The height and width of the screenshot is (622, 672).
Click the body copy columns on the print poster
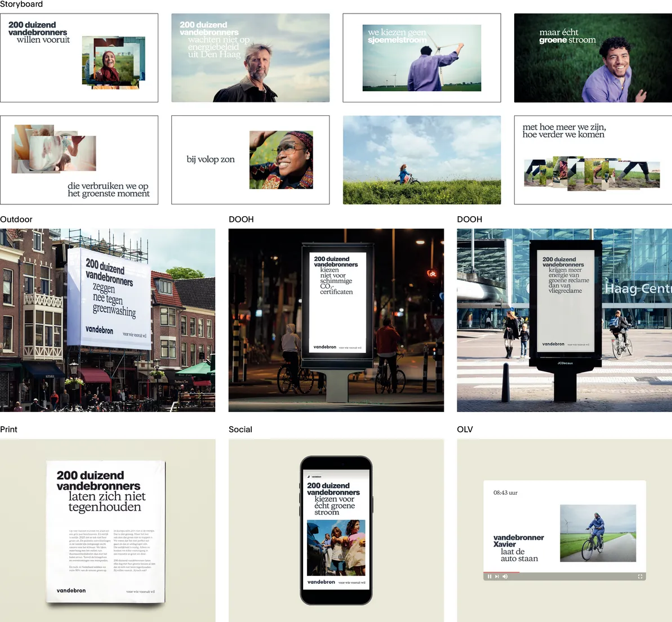click(x=112, y=551)
